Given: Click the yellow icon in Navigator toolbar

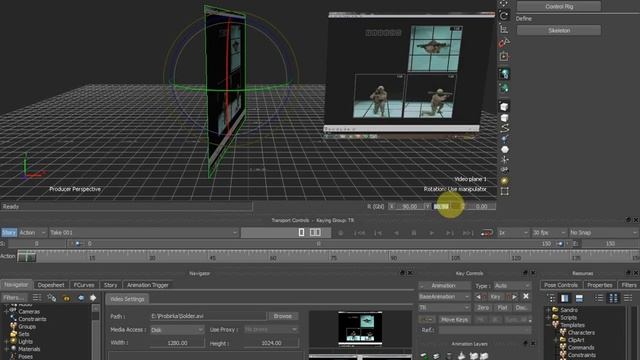Looking at the screenshot, I should 66,298.
